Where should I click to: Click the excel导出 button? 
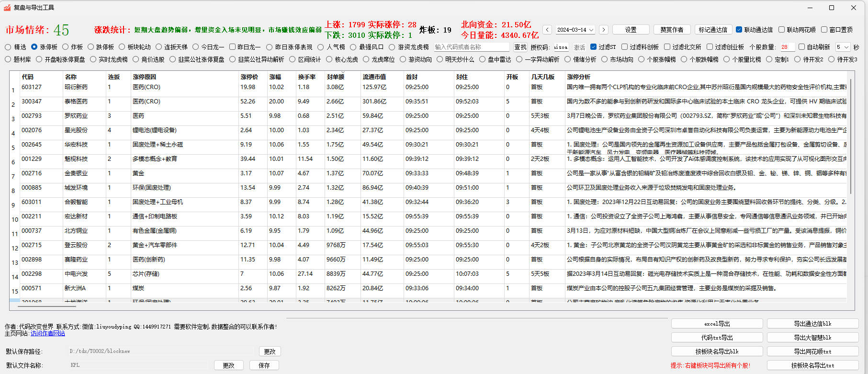[717, 324]
